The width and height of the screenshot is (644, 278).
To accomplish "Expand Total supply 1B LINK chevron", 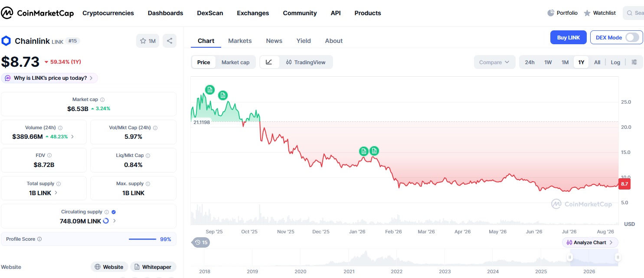I will click(56, 193).
